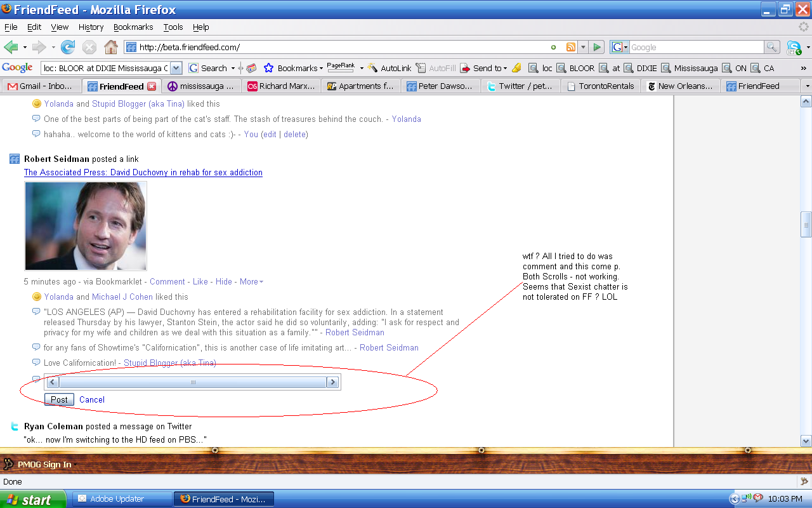Click the green Go arrow beside address bar
Viewport: 812px width, 508px height.
tap(597, 47)
